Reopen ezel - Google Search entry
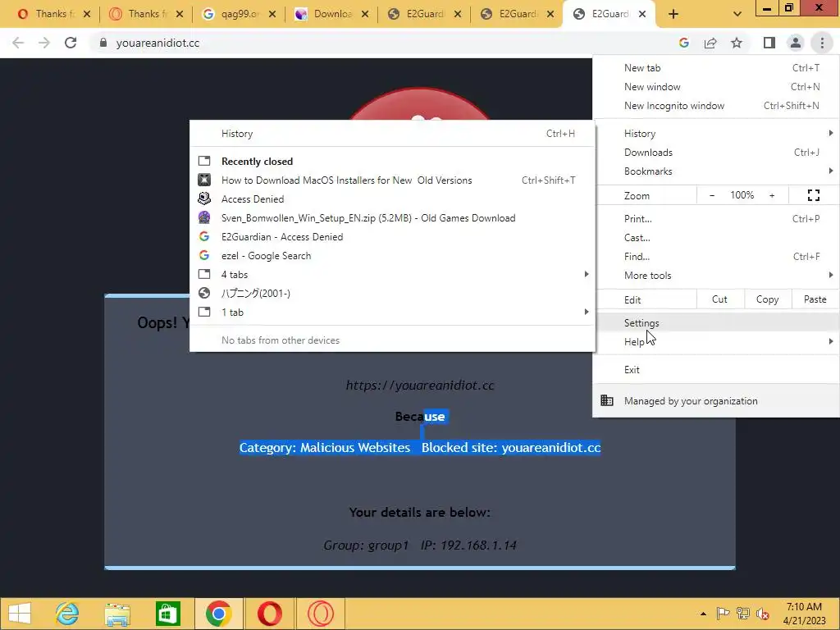Viewport: 840px width, 630px height. point(392,256)
